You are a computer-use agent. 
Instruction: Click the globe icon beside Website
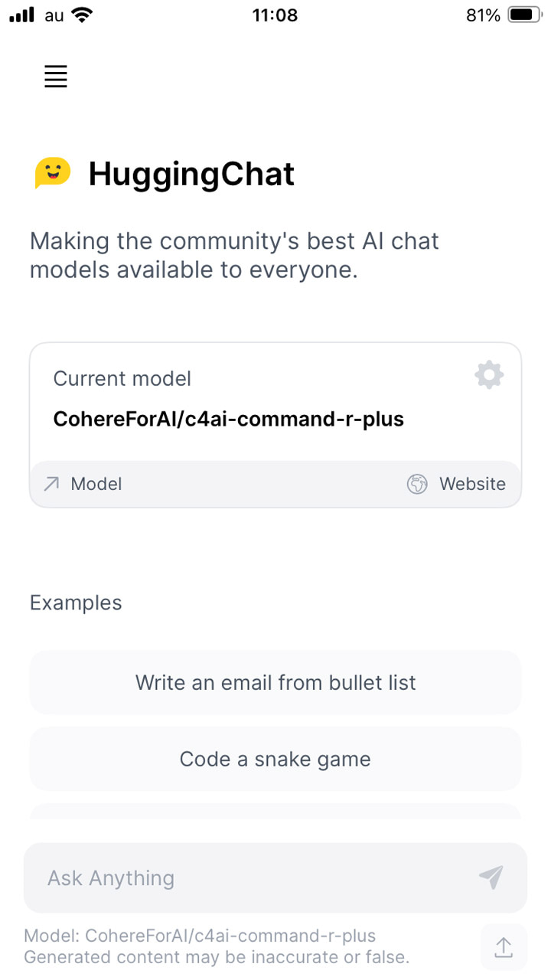click(418, 484)
